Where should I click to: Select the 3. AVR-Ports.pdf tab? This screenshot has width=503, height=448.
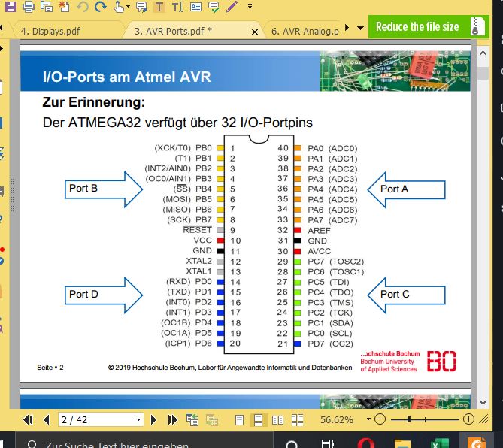point(173,31)
